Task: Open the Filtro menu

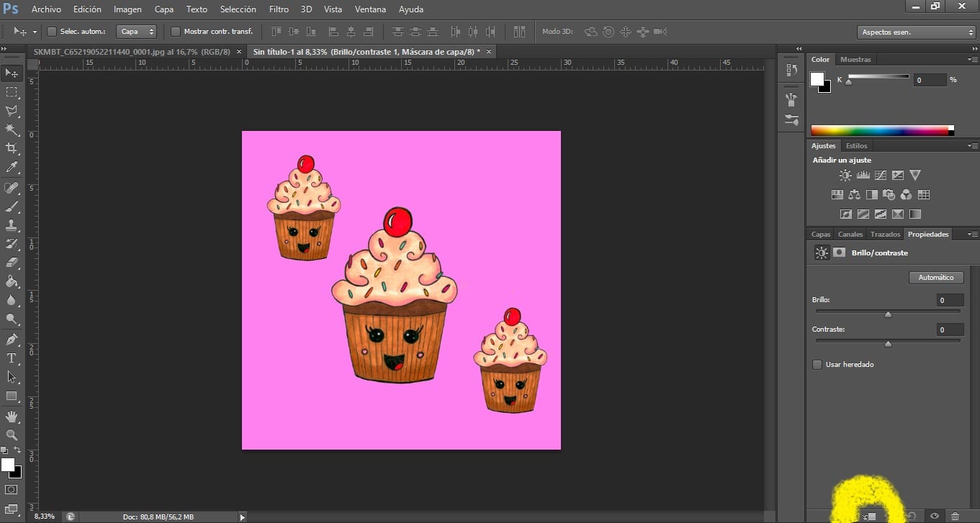Action: click(279, 9)
